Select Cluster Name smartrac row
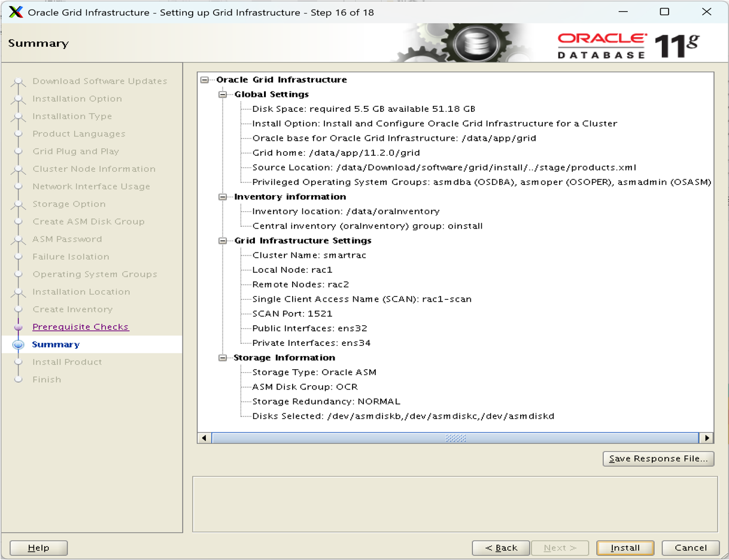This screenshot has width=729, height=560. click(309, 255)
